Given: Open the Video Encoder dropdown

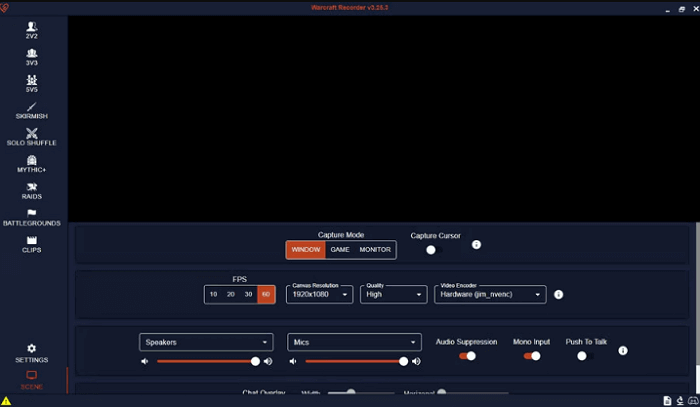Looking at the screenshot, I should [x=490, y=295].
